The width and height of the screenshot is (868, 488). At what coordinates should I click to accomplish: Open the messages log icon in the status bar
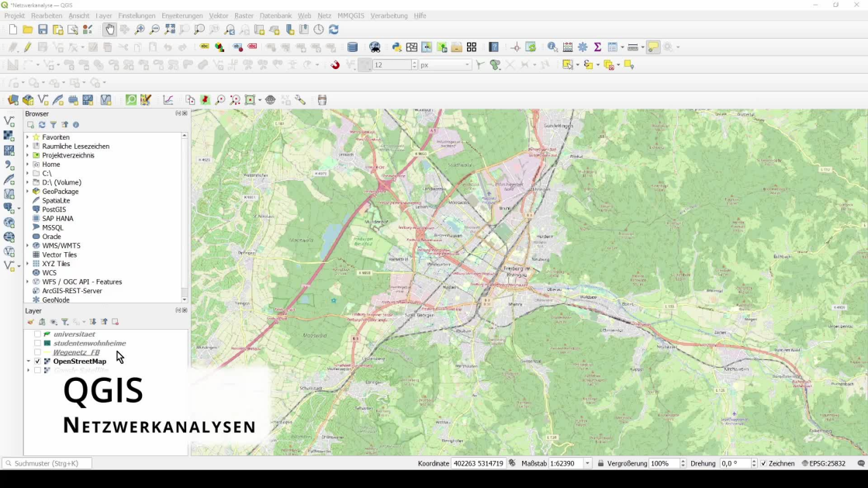(x=861, y=463)
